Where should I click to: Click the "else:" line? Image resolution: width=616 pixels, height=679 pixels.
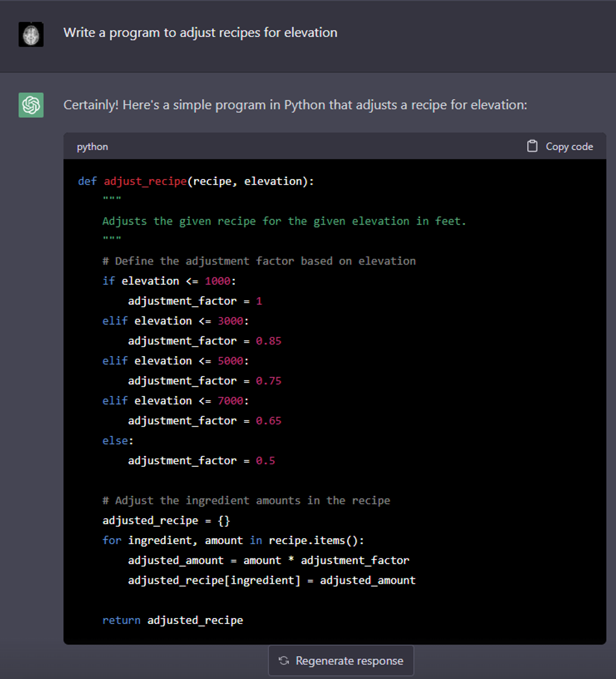click(x=118, y=440)
